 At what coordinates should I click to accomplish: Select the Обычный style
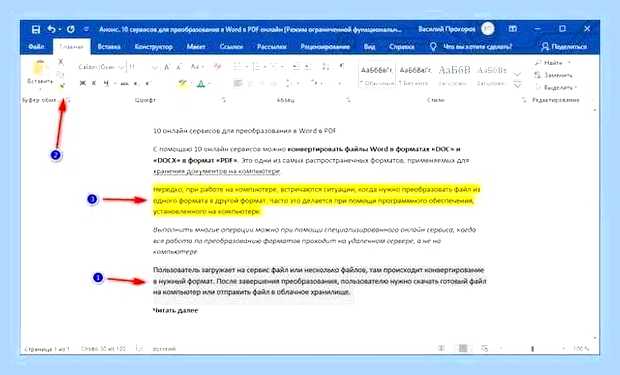point(376,75)
